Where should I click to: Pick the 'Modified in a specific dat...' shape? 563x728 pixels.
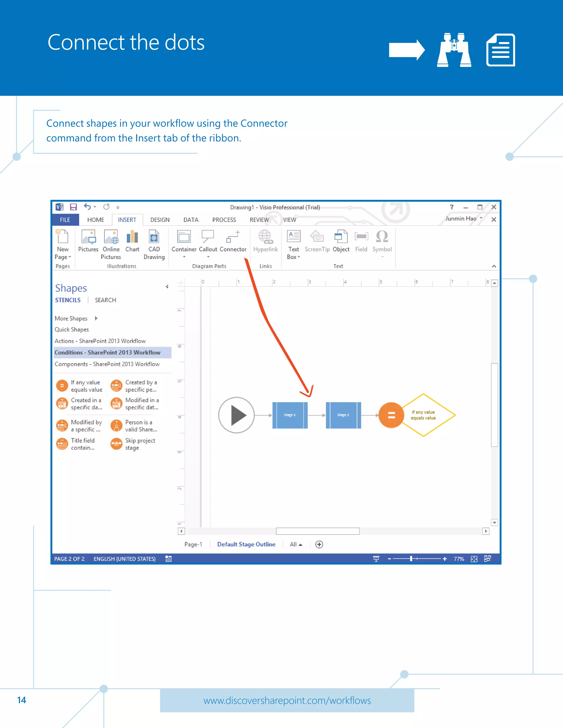(134, 404)
